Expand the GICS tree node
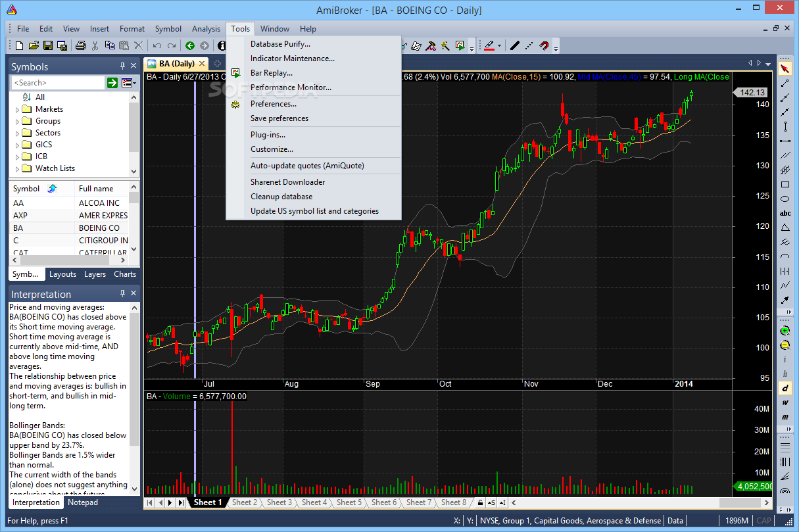799x532 pixels. click(17, 145)
